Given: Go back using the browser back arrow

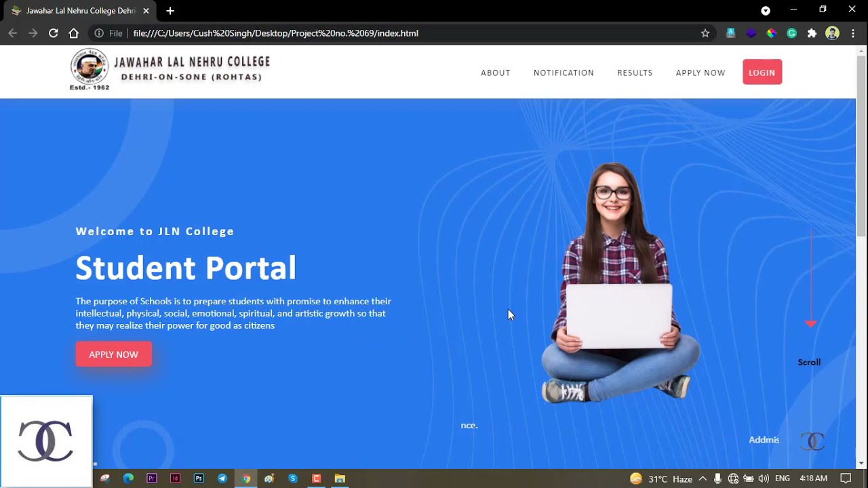Looking at the screenshot, I should coord(13,33).
